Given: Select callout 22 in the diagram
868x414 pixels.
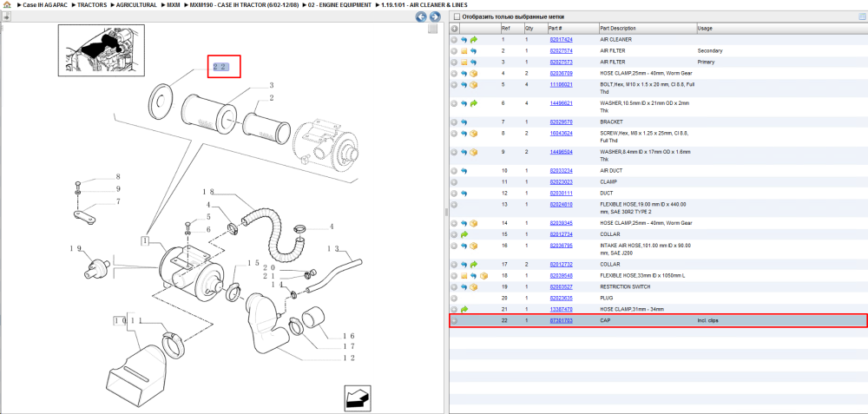Looking at the screenshot, I should click(220, 67).
